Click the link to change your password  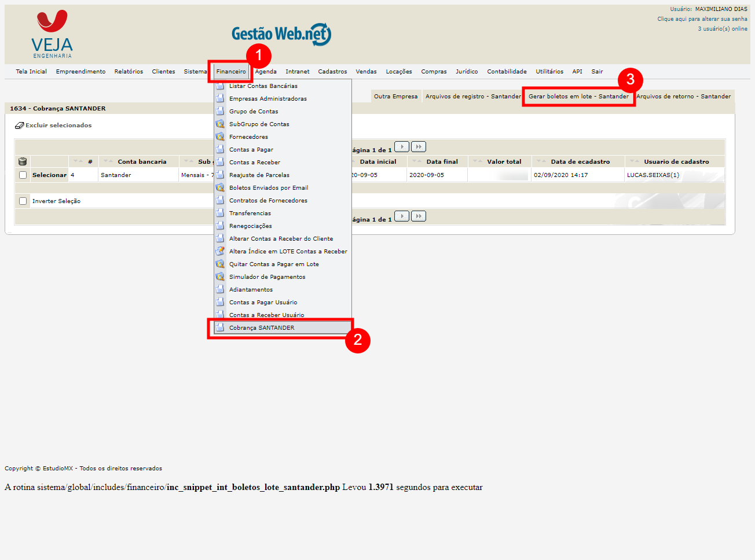[702, 19]
